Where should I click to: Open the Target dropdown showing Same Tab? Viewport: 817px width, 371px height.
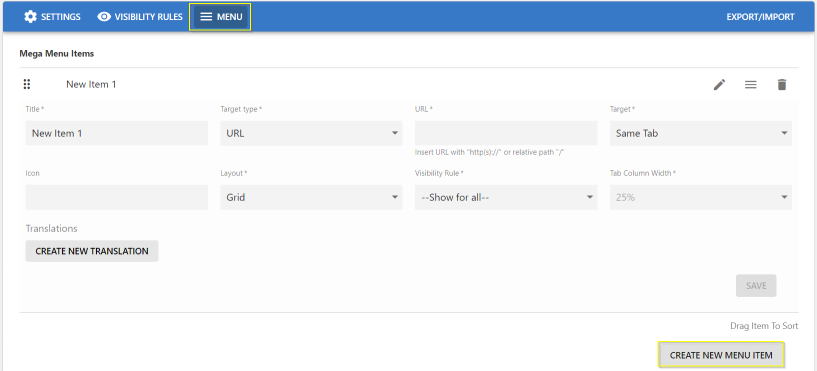tap(701, 133)
